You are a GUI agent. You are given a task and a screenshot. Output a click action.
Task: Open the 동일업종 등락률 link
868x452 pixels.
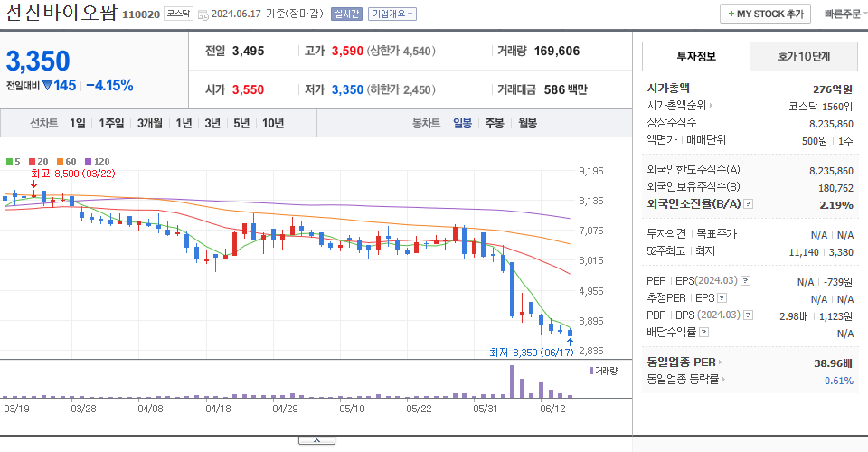[x=683, y=380]
